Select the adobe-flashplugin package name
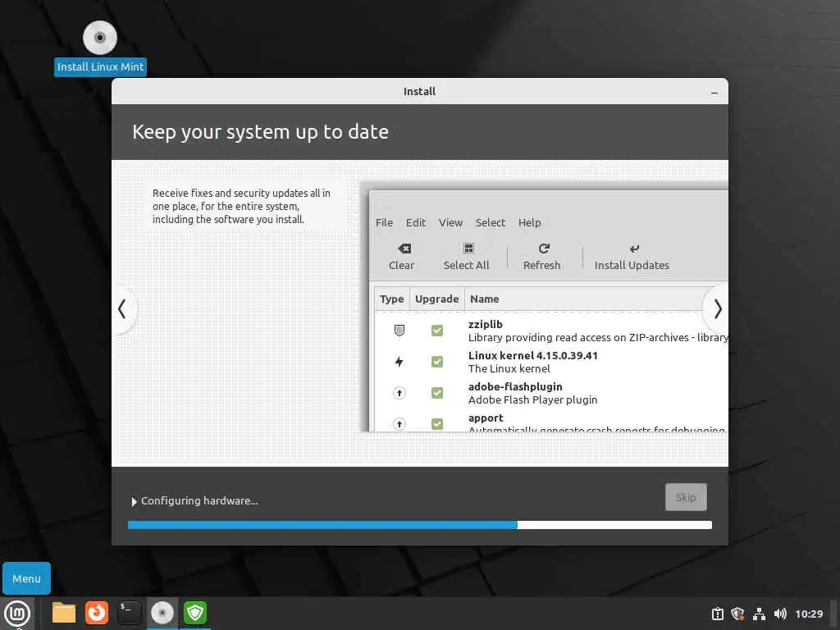This screenshot has width=840, height=630. point(515,387)
